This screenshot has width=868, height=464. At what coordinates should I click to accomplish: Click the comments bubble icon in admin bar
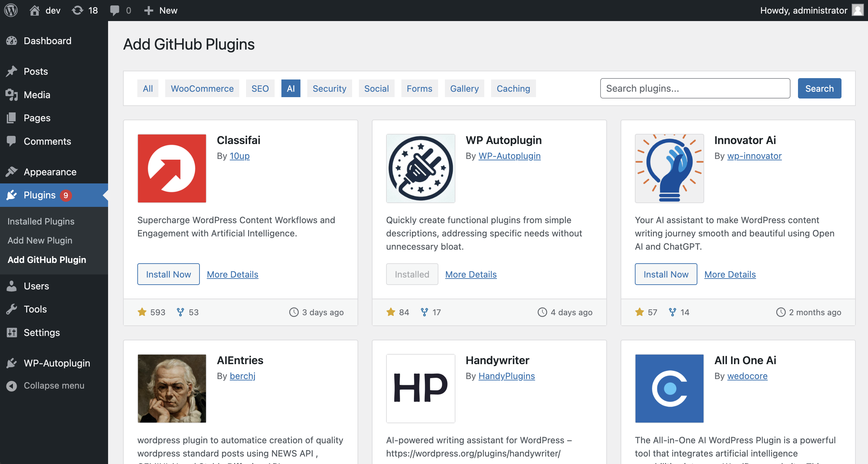pyautogui.click(x=115, y=10)
